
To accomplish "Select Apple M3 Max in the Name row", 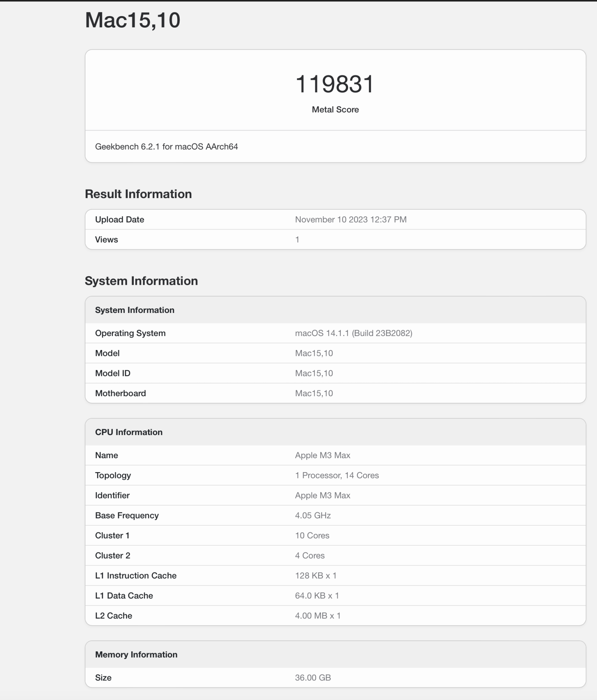I will point(322,455).
